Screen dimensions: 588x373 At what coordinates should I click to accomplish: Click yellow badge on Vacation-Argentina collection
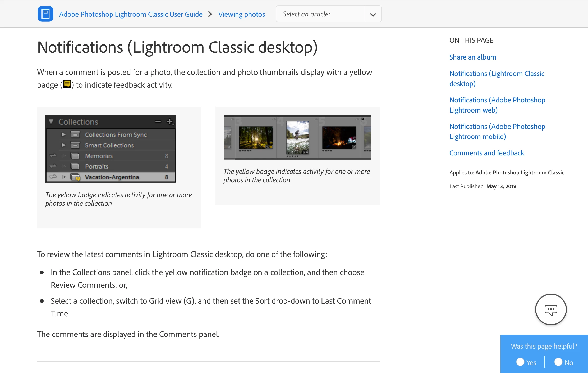tap(78, 179)
